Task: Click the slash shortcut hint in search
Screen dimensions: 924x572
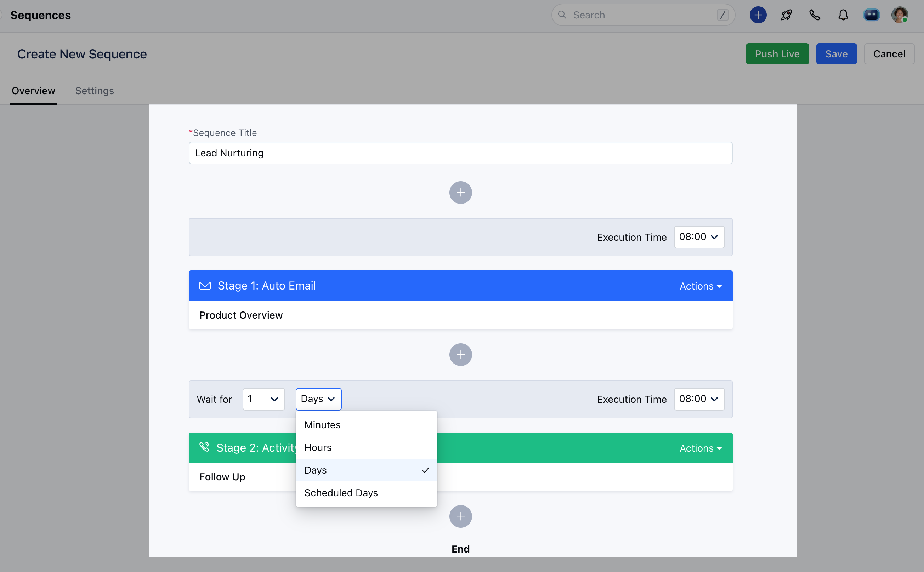Action: coord(722,15)
